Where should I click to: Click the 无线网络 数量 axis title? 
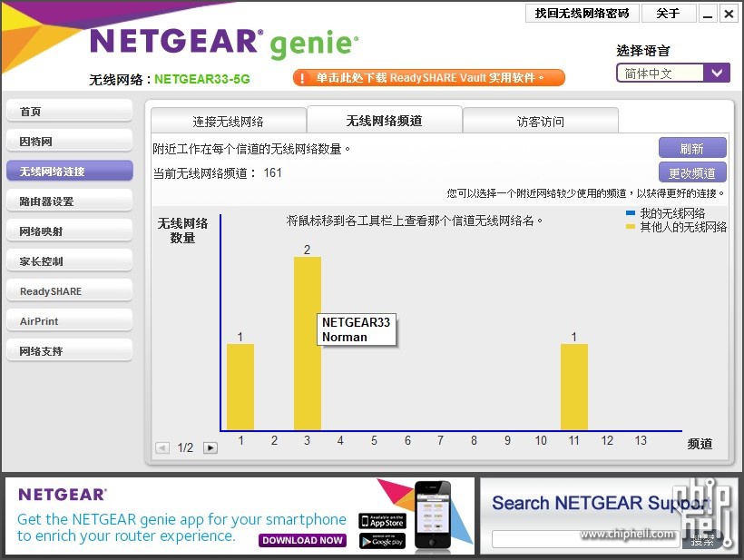[182, 231]
